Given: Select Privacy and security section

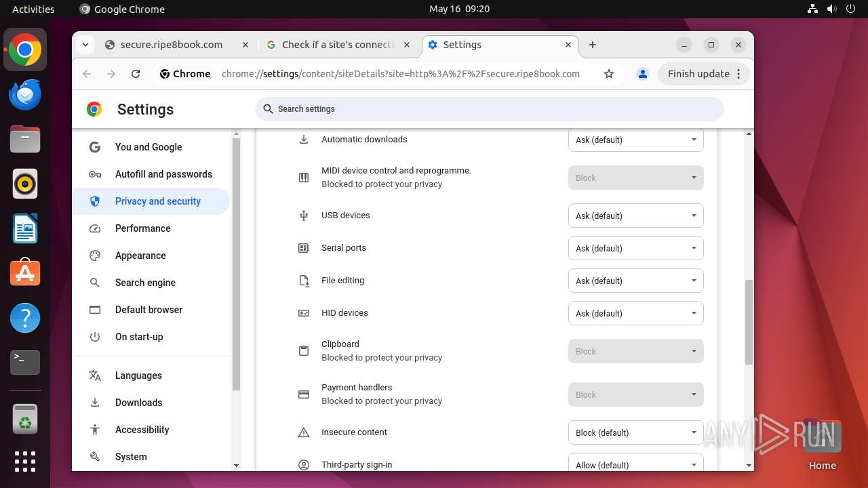Looking at the screenshot, I should (152, 201).
